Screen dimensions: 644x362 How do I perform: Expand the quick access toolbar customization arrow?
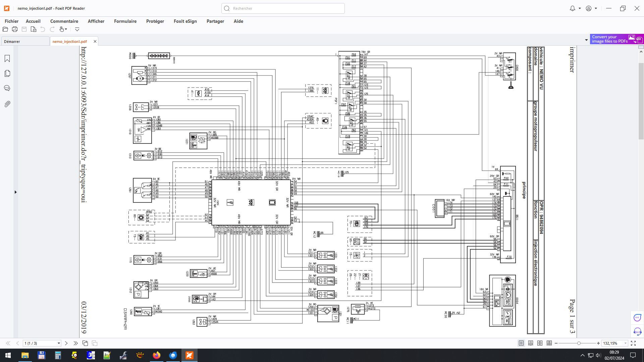point(77,29)
